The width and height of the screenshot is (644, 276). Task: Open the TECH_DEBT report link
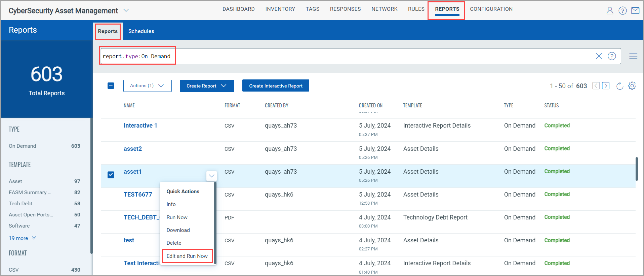tap(142, 217)
